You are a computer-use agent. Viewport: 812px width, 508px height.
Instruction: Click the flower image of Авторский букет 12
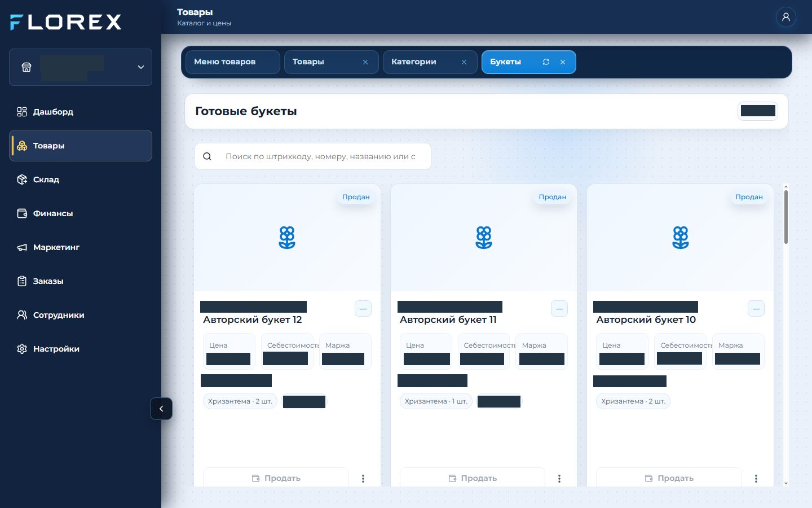click(287, 238)
